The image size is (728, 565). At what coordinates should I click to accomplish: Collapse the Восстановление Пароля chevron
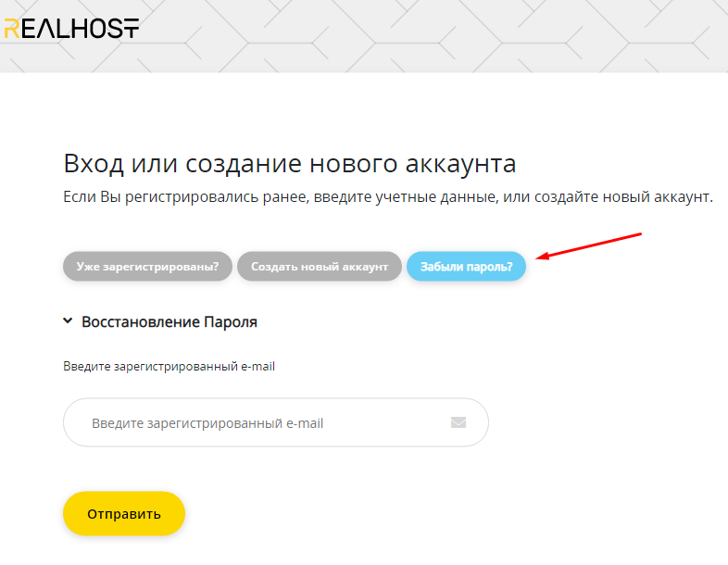click(x=68, y=320)
